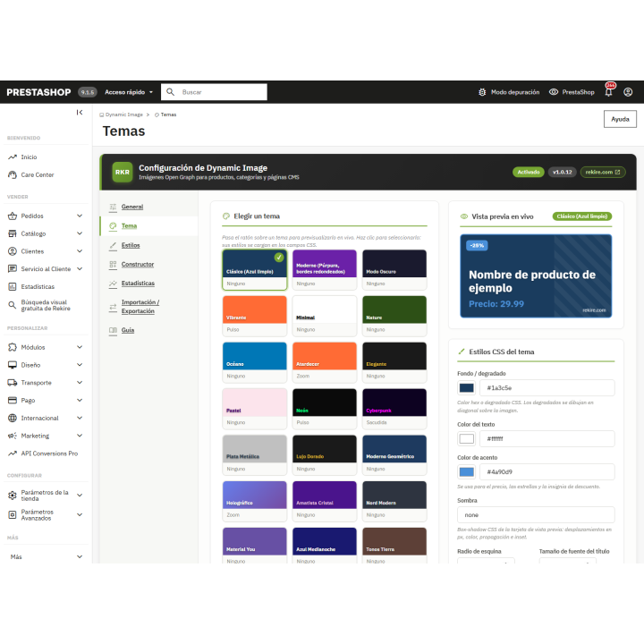Expand the Parámetros Avanzados chevron
644x644 pixels.
(80, 514)
